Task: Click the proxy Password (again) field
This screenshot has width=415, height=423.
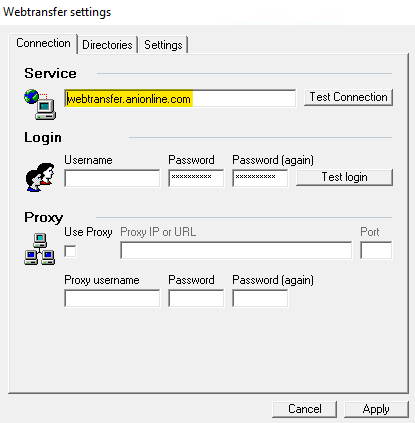Action: coord(260,298)
